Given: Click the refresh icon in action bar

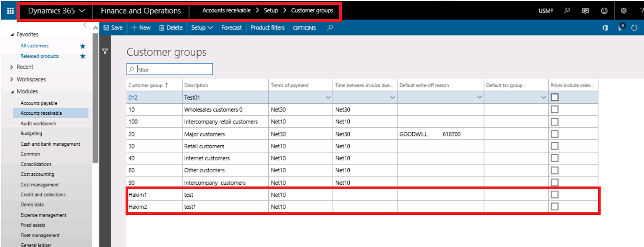Looking at the screenshot, I should coord(634,28).
